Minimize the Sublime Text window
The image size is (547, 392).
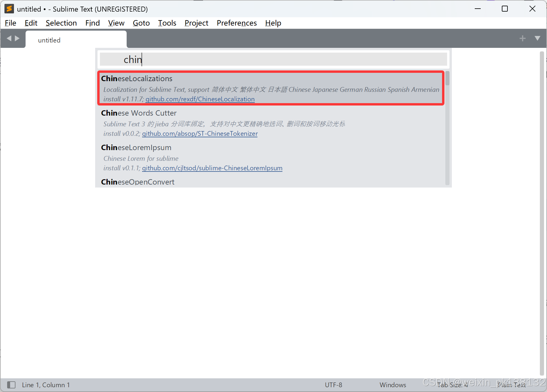point(478,9)
